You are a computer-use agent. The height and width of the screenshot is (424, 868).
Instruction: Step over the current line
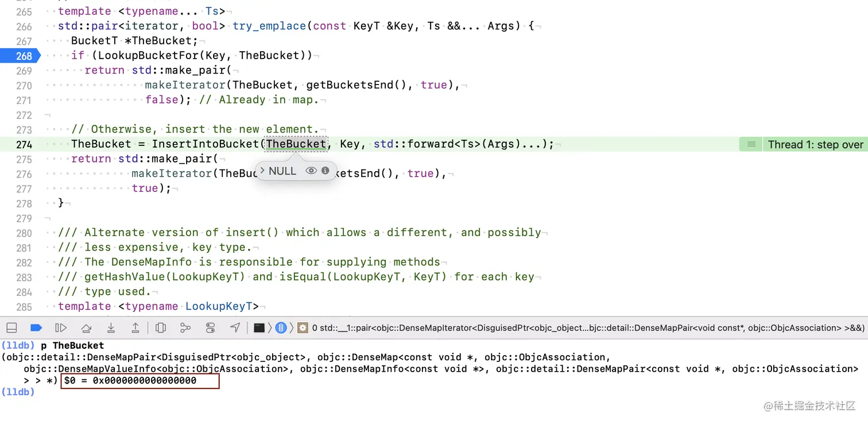tap(86, 327)
